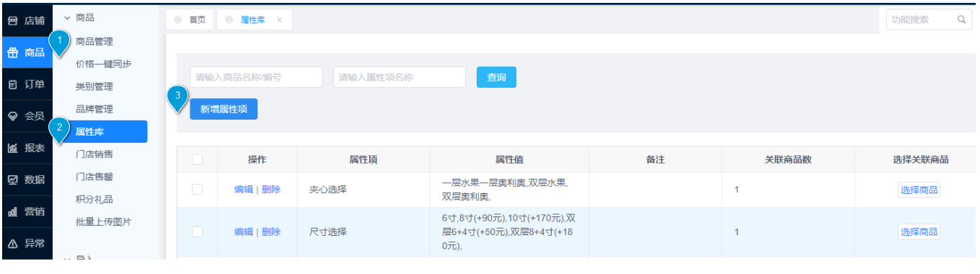Click 编辑 for the 尺寸选择 row
Image resolution: width=980 pixels, height=274 pixels.
[x=244, y=232]
